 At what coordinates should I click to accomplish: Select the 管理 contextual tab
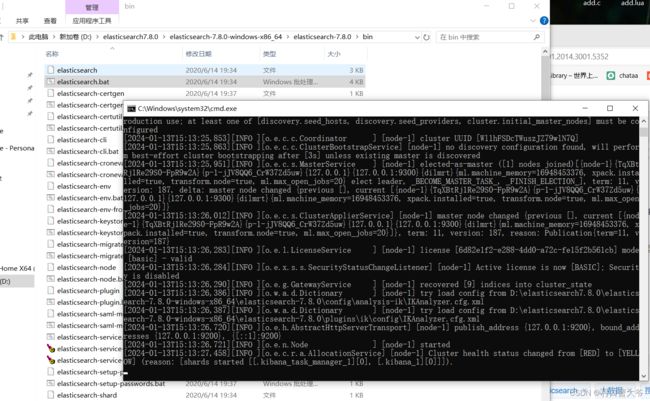(92, 7)
